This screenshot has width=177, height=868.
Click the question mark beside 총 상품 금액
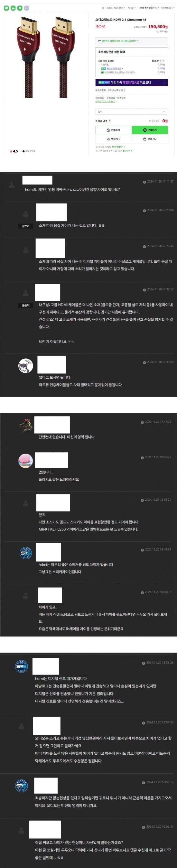109,121
